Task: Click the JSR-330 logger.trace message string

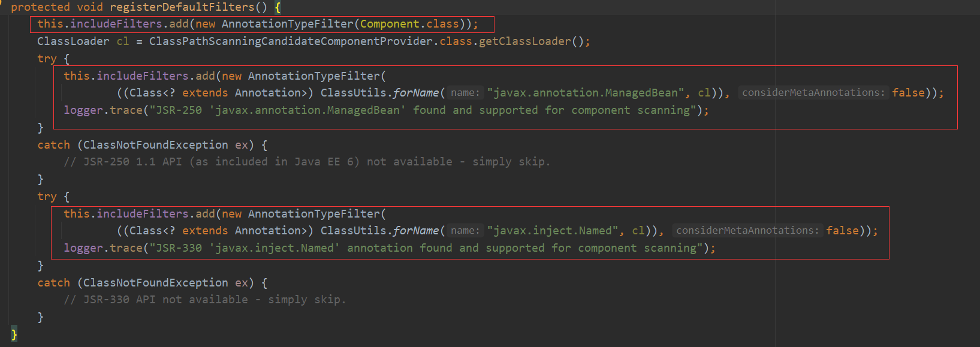Action: tap(426, 248)
